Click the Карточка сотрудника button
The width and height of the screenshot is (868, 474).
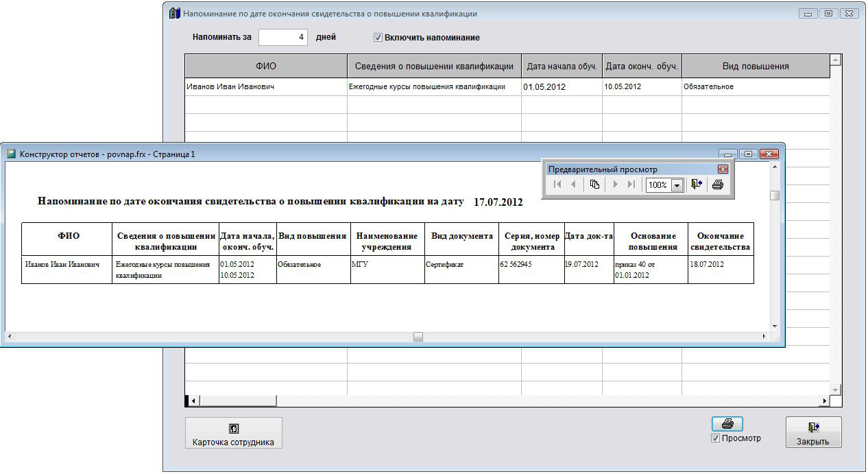click(x=233, y=434)
